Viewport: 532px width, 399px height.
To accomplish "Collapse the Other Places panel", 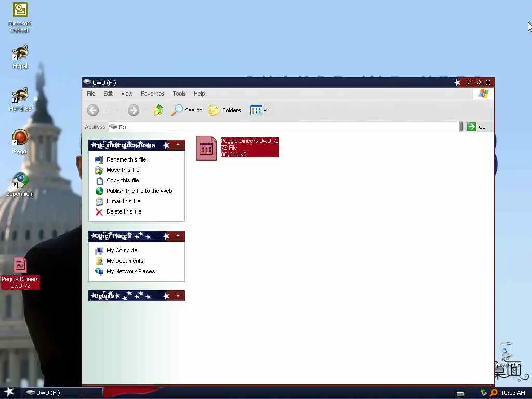I will click(x=178, y=236).
